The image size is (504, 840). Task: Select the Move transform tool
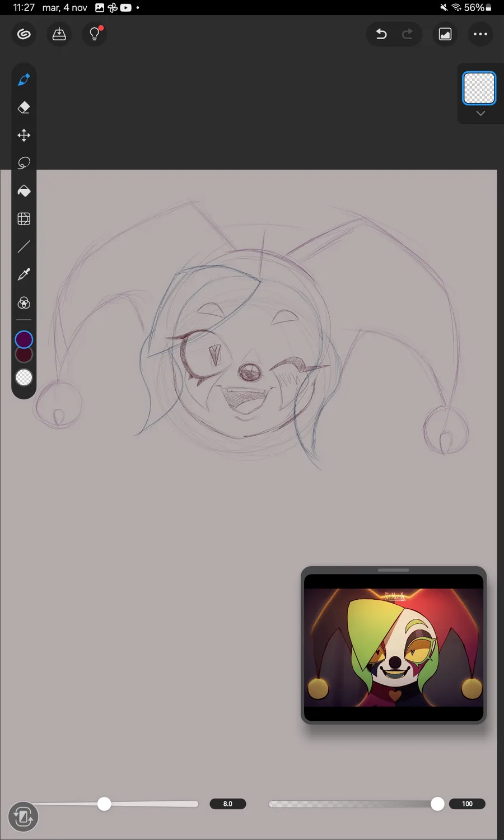pyautogui.click(x=24, y=135)
